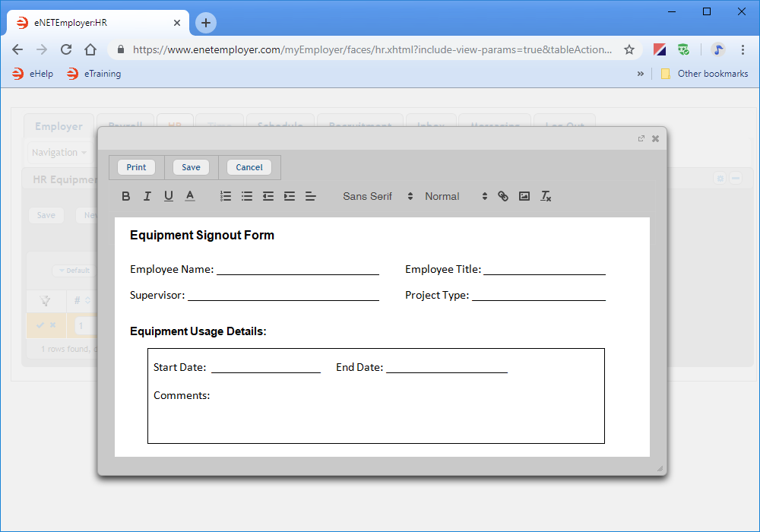Open the Sans Serif font dropdown
Viewport: 760px width, 532px height.
click(378, 196)
